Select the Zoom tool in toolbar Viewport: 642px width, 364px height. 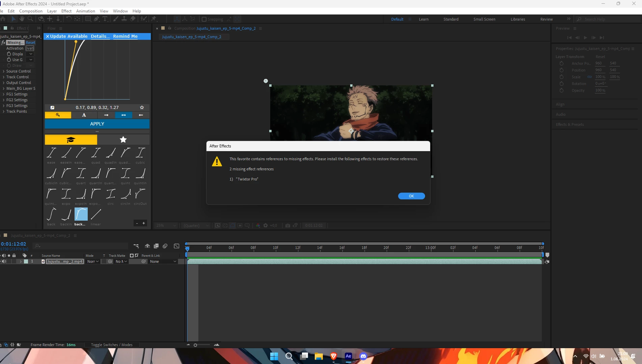30,19
